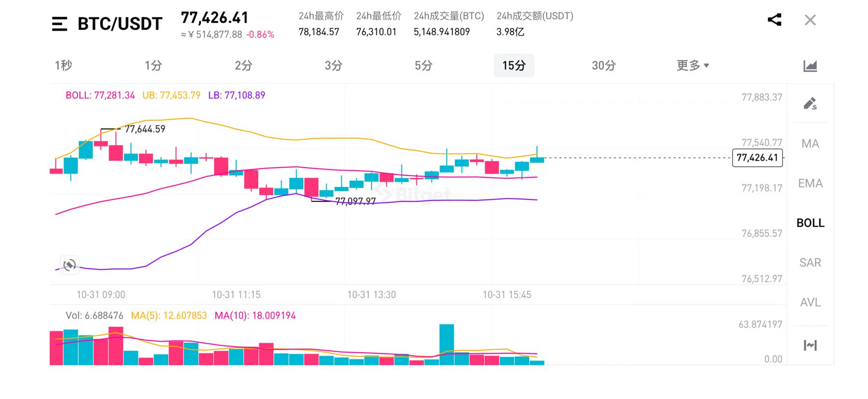Screen dimensions: 868x399
Task: Click the tallest volume bar
Action: coord(447,345)
